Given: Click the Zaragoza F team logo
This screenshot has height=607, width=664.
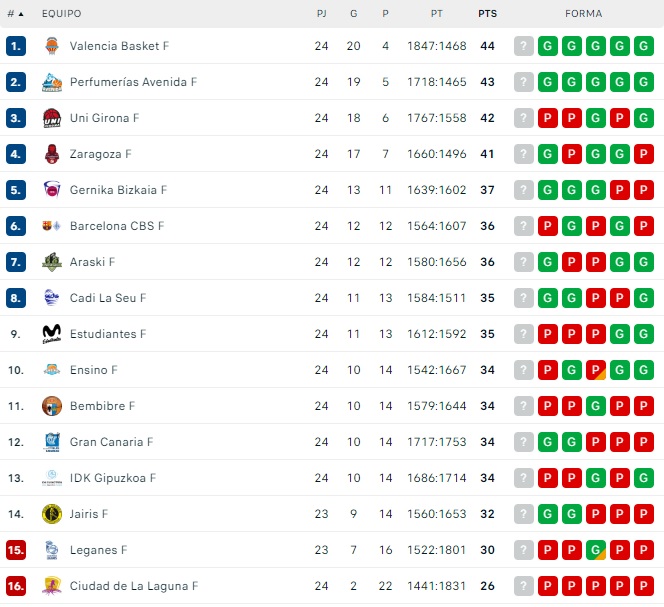Looking at the screenshot, I should click(52, 154).
